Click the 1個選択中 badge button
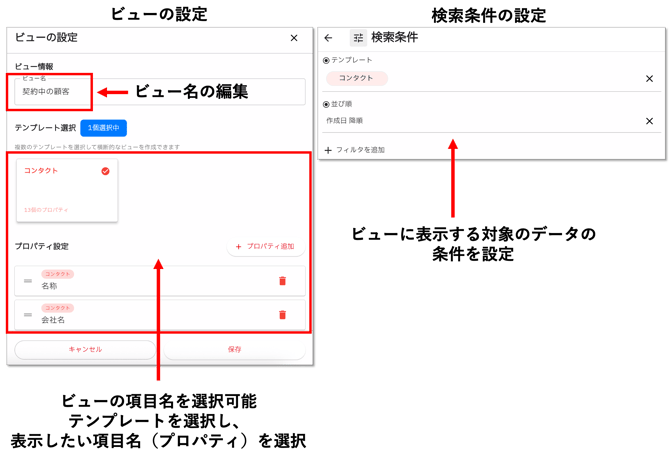670x462 pixels. coord(103,128)
